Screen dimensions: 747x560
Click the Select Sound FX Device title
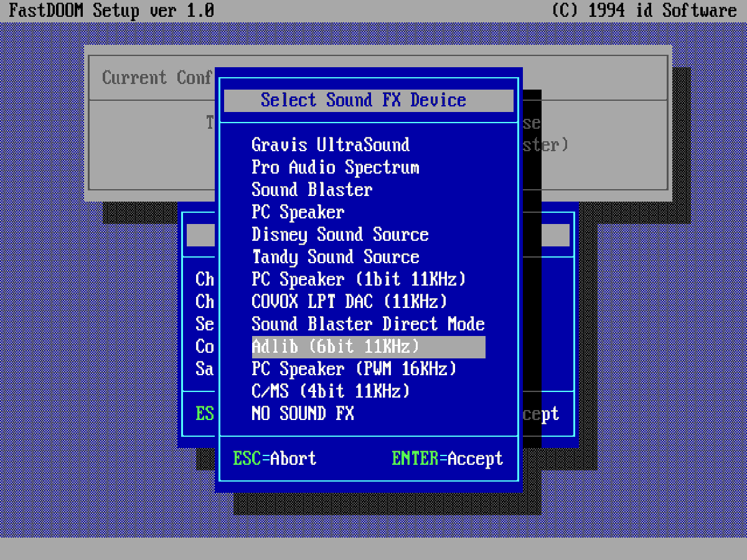pyautogui.click(x=364, y=100)
